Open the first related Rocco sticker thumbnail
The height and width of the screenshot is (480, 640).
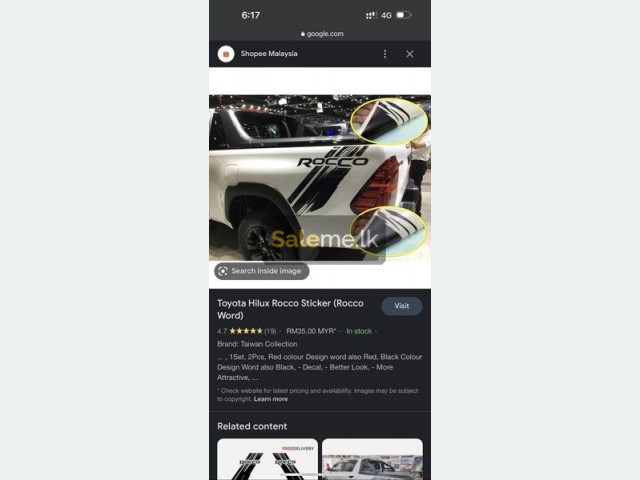click(267, 459)
